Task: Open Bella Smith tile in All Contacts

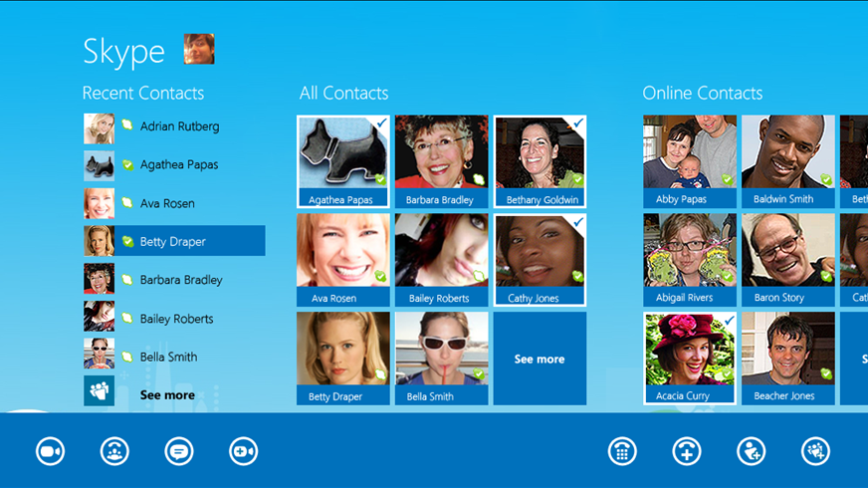Action: (x=441, y=359)
